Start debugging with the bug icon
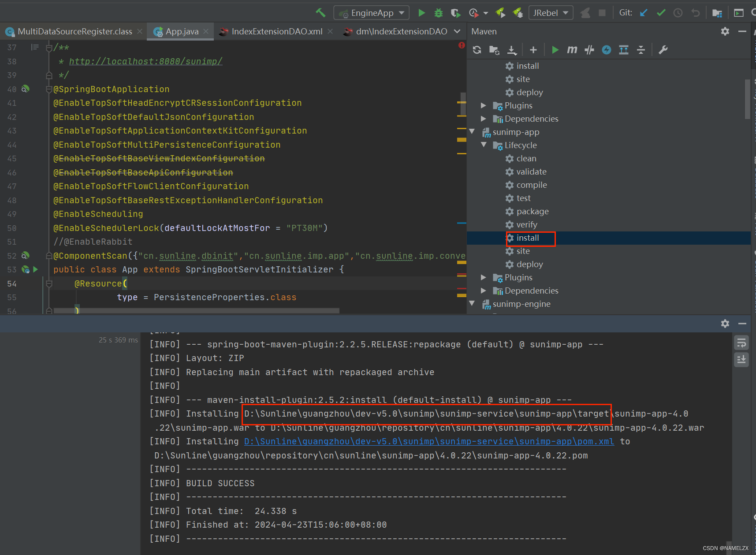Image resolution: width=756 pixels, height=555 pixels. coord(438,13)
